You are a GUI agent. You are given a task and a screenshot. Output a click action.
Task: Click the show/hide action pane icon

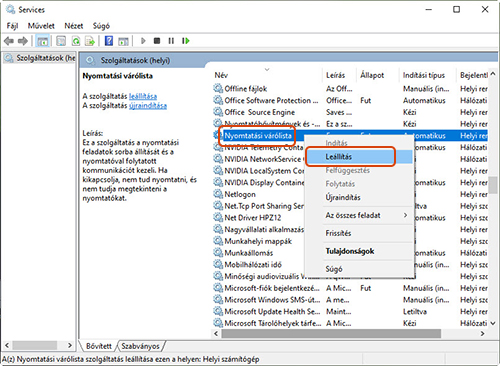(123, 41)
